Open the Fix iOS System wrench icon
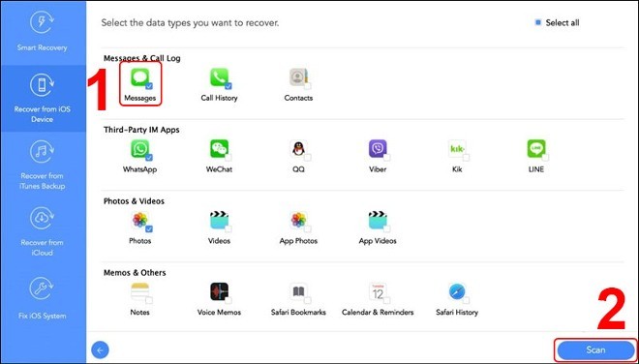The height and width of the screenshot is (364, 639). (x=43, y=288)
